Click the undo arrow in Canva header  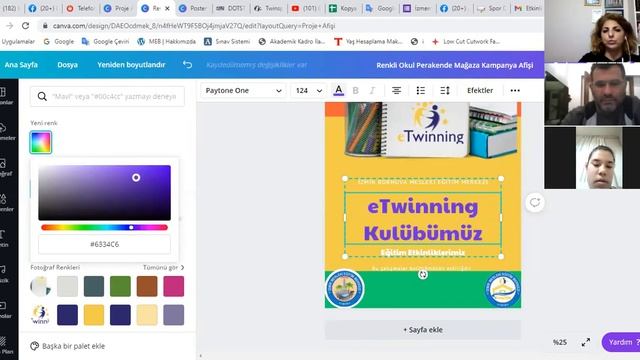pos(187,64)
